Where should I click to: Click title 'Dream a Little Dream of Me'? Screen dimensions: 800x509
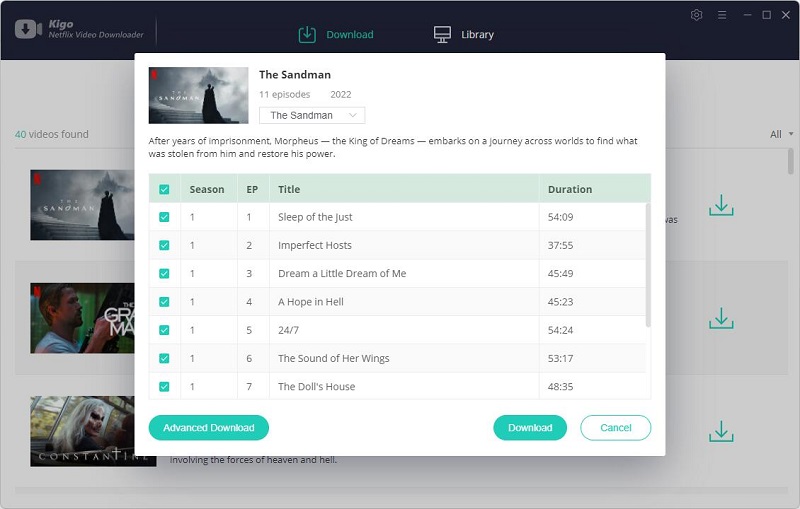(x=342, y=273)
